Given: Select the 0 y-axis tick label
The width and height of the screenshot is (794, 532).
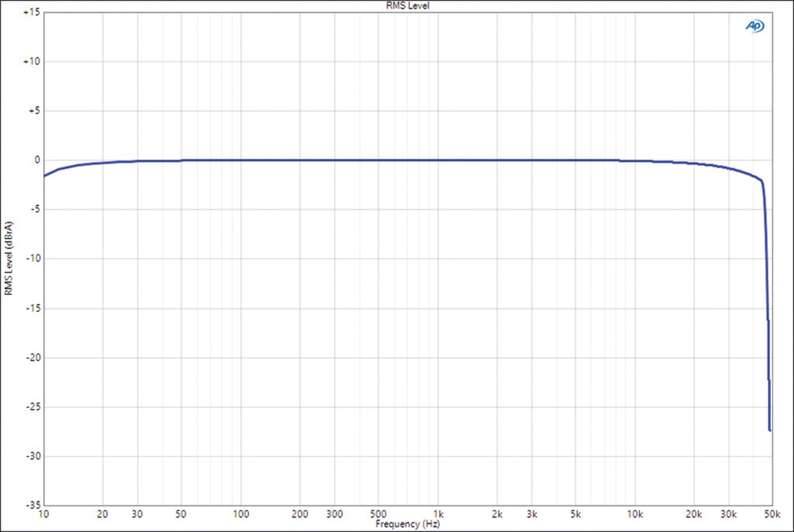Looking at the screenshot, I should 37,160.
